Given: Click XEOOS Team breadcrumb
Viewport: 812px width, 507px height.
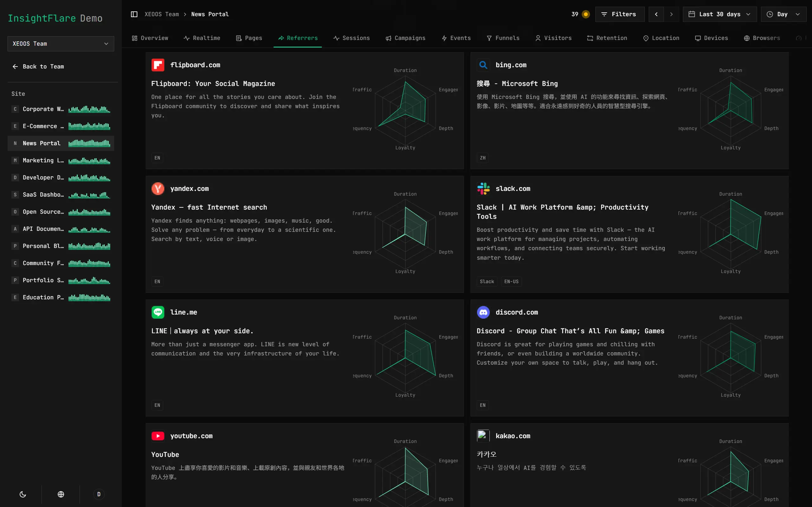Looking at the screenshot, I should 162,14.
